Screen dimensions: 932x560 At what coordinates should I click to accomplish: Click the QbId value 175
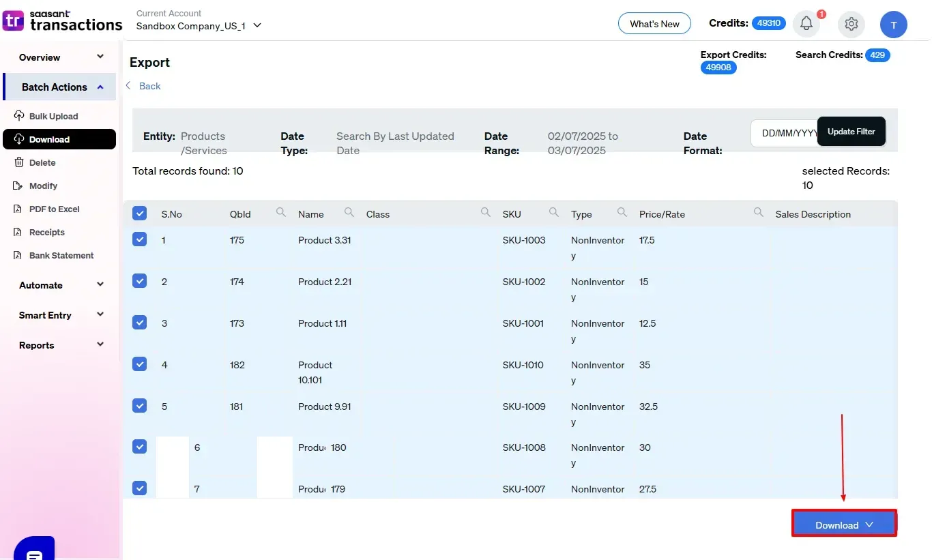click(237, 240)
